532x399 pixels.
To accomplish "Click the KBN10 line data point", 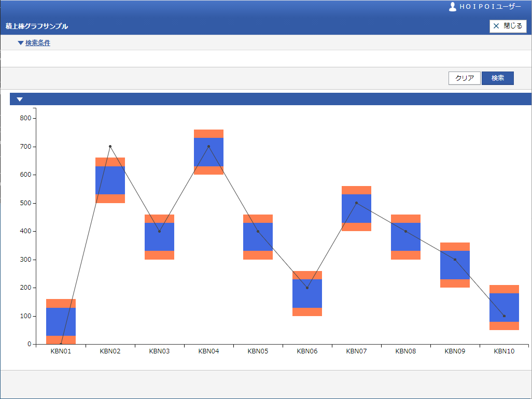I will (504, 316).
